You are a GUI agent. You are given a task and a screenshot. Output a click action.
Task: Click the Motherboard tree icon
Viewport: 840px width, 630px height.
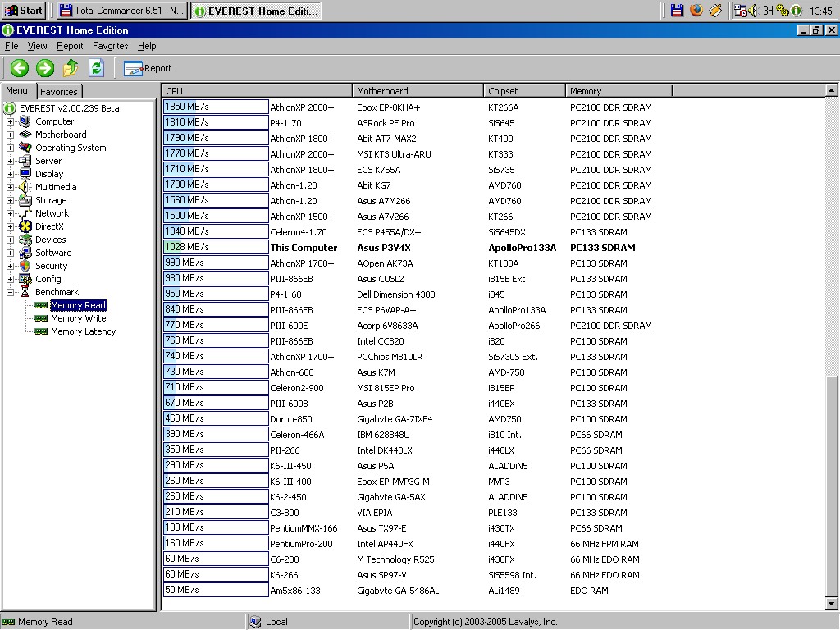pos(25,135)
